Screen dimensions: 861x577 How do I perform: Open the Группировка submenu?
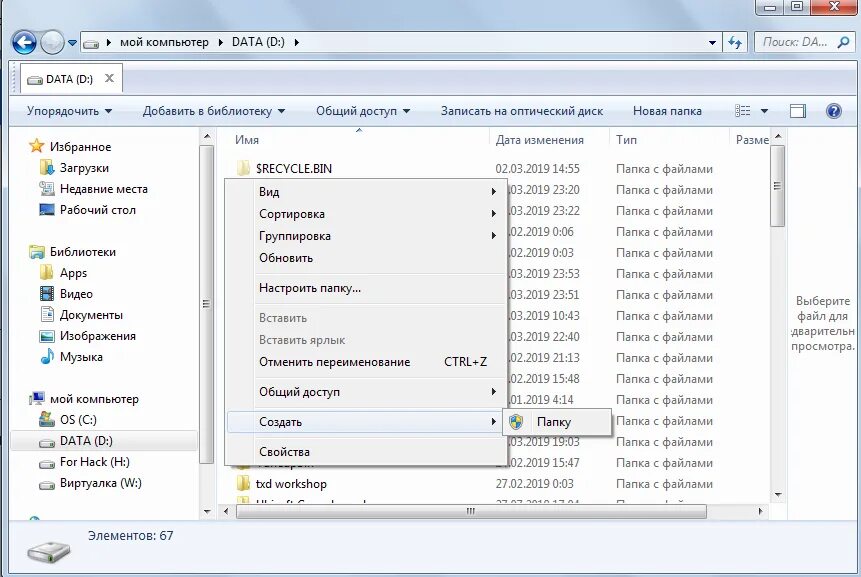[x=366, y=236]
